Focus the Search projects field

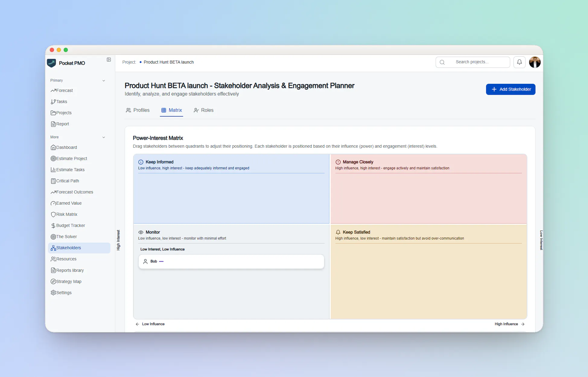[x=473, y=62]
